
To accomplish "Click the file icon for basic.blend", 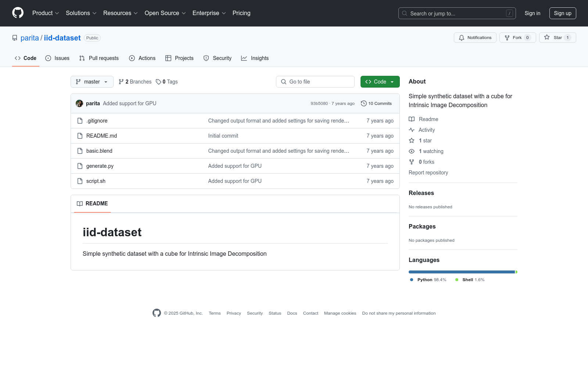I will (x=80, y=151).
